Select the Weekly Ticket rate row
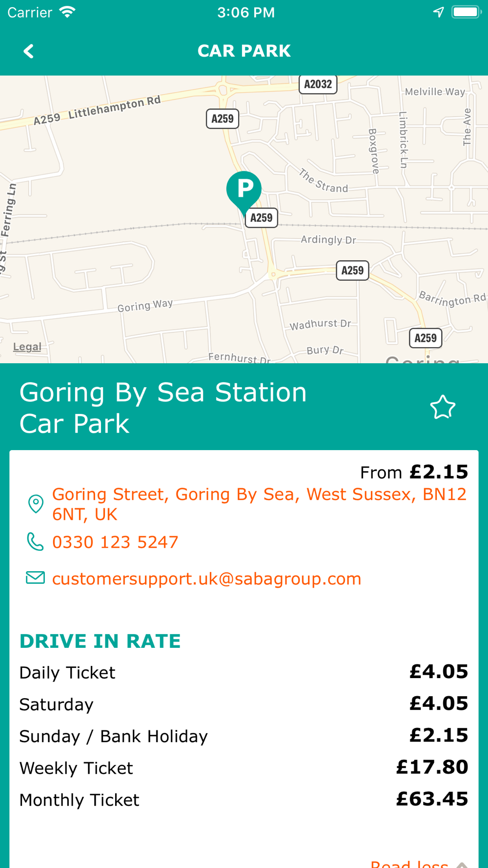This screenshot has width=488, height=868. [x=244, y=768]
